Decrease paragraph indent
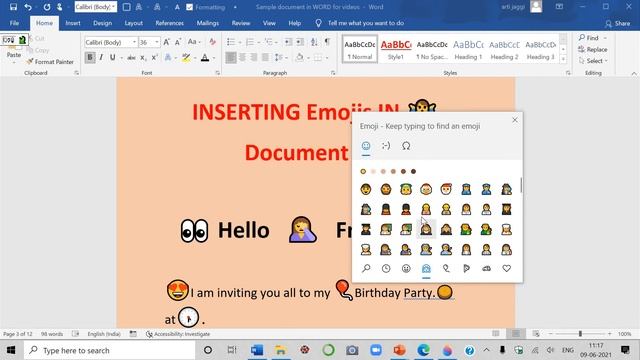 click(288, 42)
